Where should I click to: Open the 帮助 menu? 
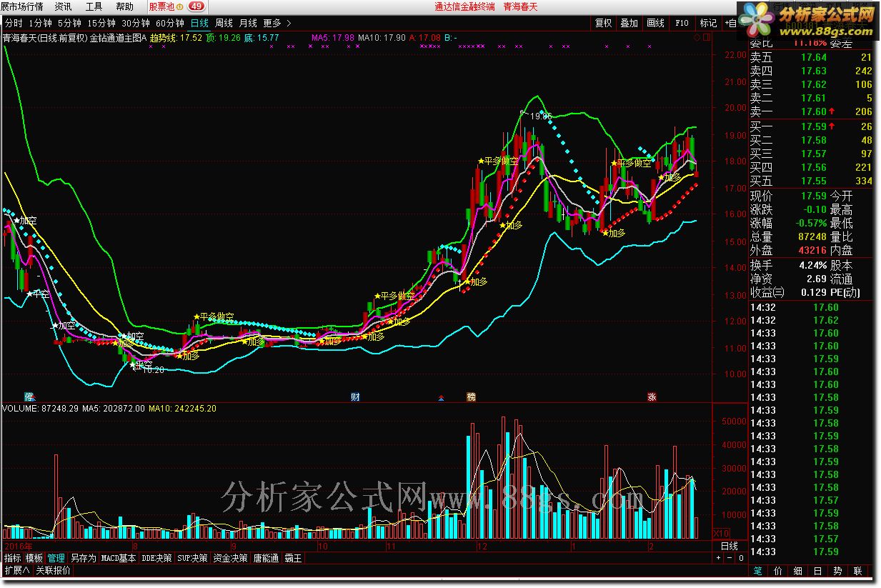(124, 6)
